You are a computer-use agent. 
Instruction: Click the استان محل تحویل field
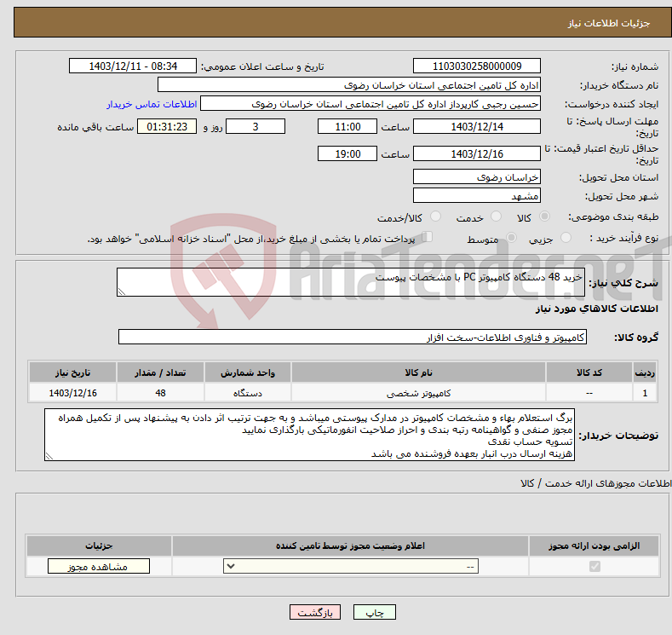[476, 177]
